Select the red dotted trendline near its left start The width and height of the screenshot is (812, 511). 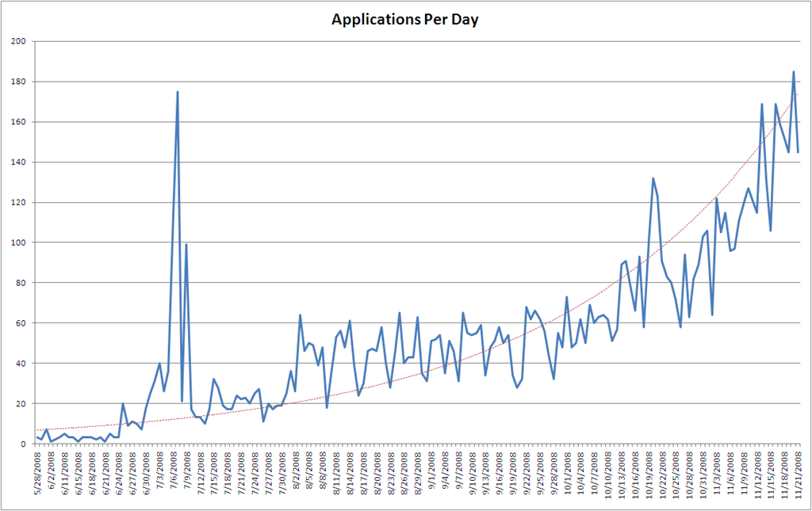(44, 429)
